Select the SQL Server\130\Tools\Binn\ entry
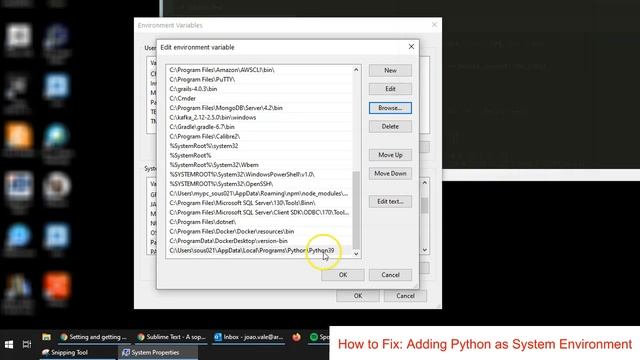Image resolution: width=640 pixels, height=360 pixels. pos(260,203)
